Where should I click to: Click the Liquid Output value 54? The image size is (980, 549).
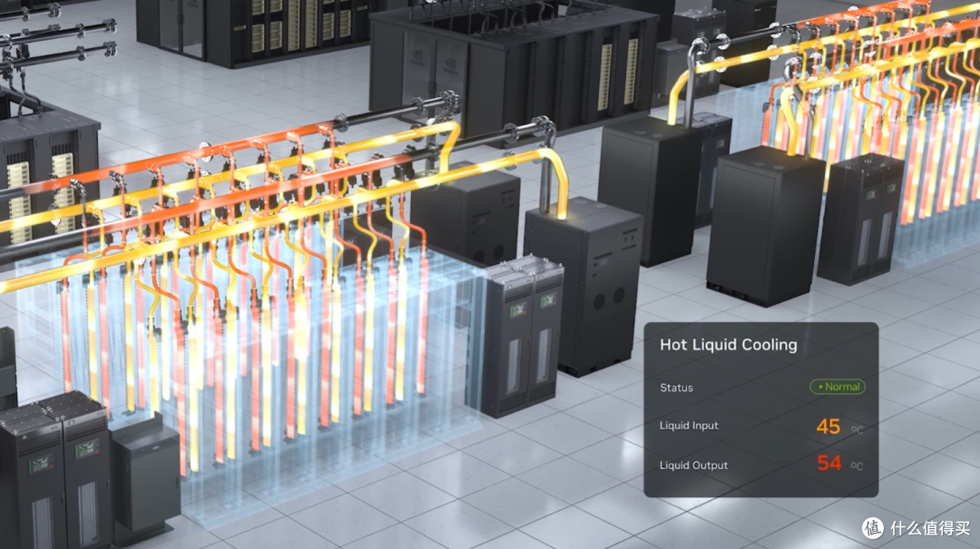829,464
